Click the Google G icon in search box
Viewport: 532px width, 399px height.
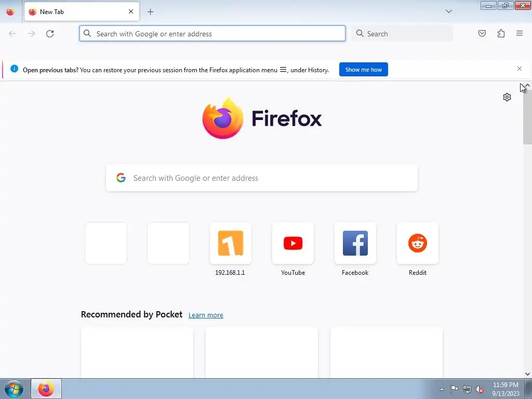pyautogui.click(x=121, y=178)
